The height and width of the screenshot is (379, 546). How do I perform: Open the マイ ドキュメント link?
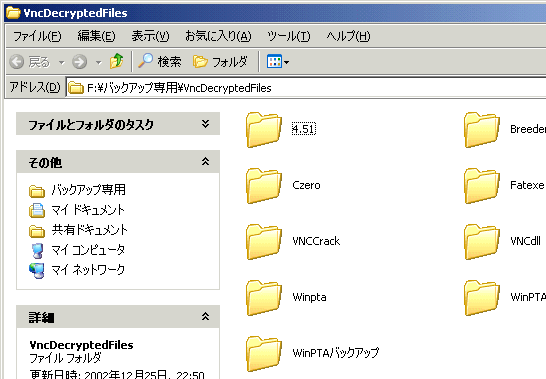(x=88, y=210)
